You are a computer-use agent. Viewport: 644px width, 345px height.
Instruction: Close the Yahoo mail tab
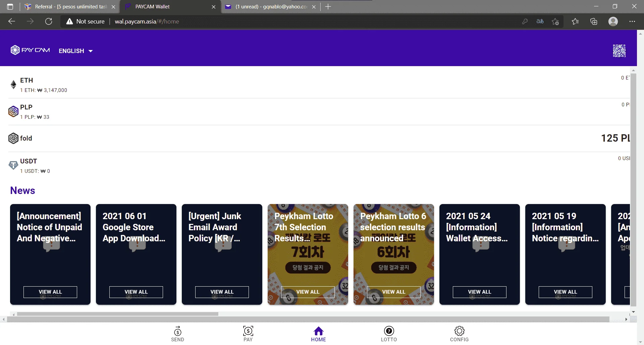314,7
